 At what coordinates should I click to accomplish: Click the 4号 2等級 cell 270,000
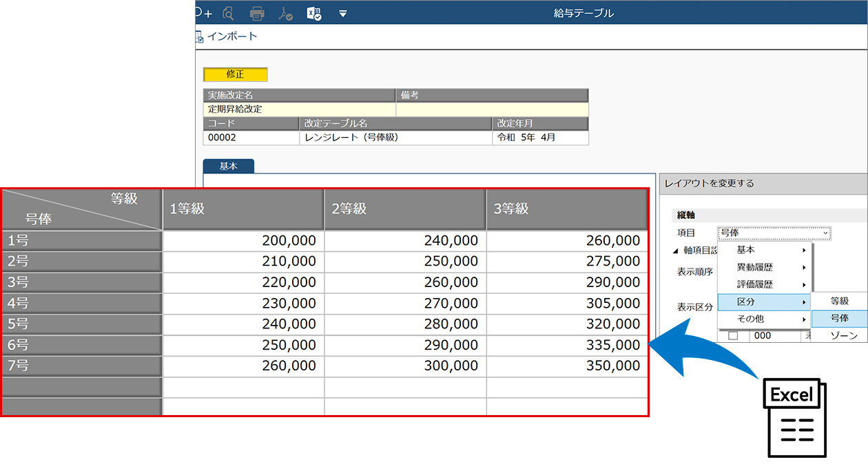[405, 304]
